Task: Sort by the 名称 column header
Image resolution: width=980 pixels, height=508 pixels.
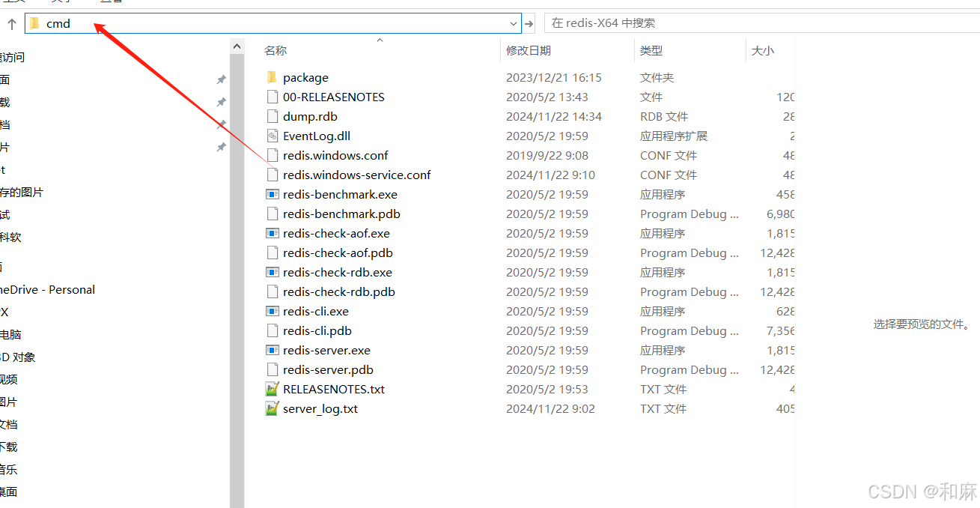Action: pyautogui.click(x=276, y=51)
